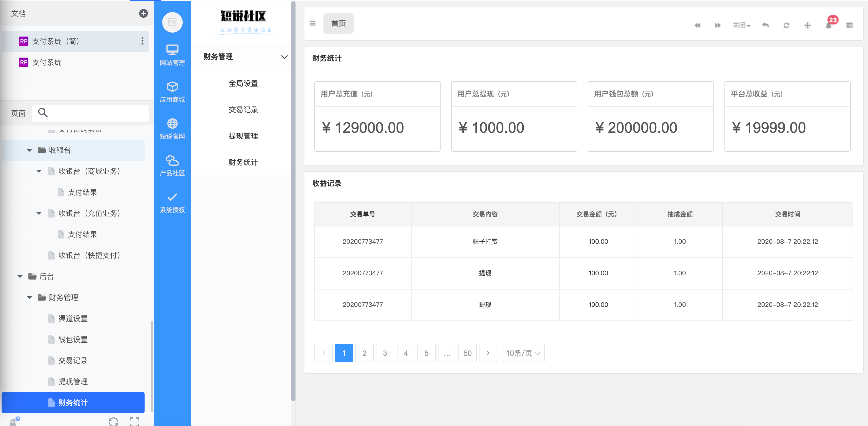Image resolution: width=868 pixels, height=426 pixels.
Task: Open 提现管理 in the 财务管理 menu
Action: (x=243, y=136)
